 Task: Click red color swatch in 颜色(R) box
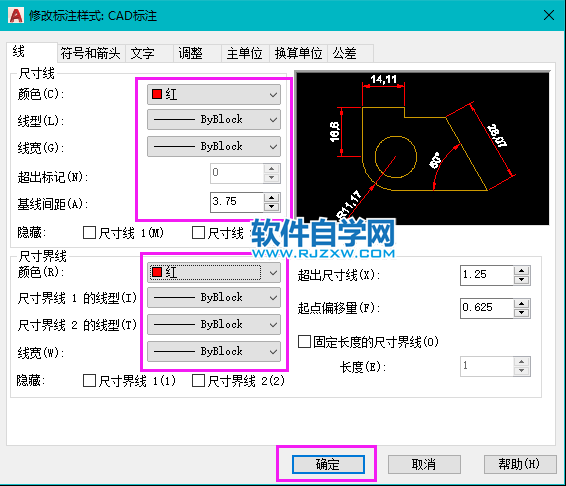coord(157,272)
